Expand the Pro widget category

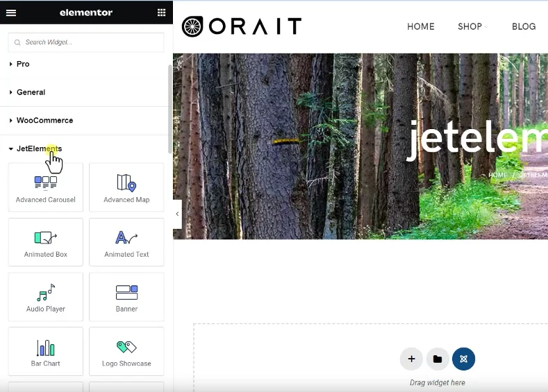coord(23,64)
